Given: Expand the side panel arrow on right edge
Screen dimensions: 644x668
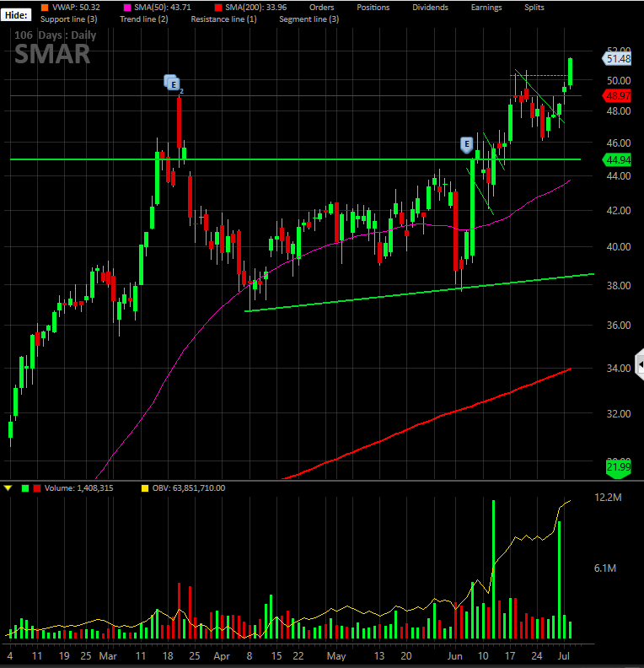Looking at the screenshot, I should pos(640,364).
